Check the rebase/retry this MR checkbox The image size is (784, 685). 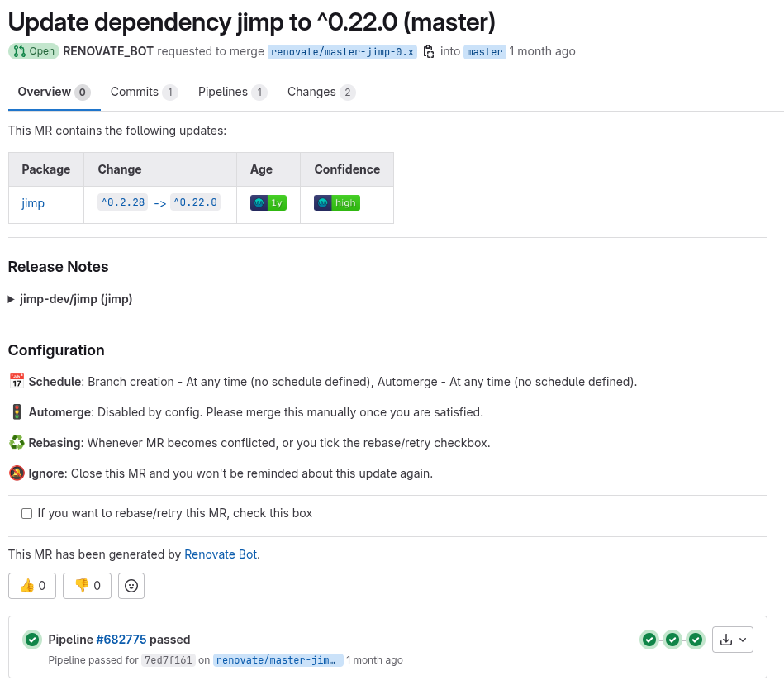[26, 513]
